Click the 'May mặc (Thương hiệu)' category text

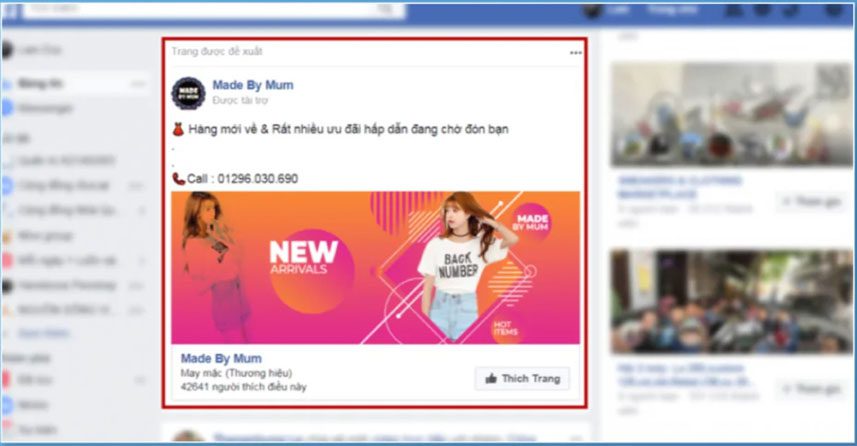tap(236, 373)
